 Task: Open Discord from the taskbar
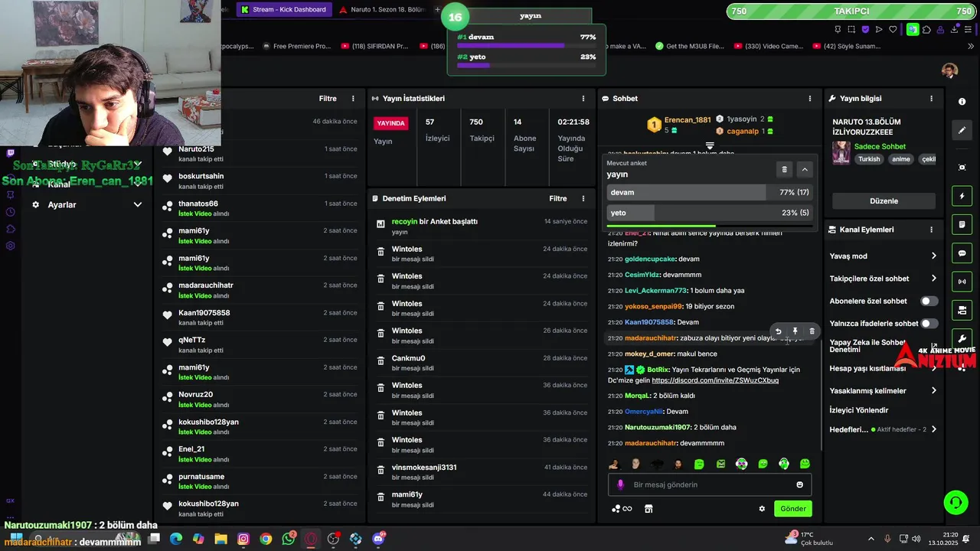[378, 539]
